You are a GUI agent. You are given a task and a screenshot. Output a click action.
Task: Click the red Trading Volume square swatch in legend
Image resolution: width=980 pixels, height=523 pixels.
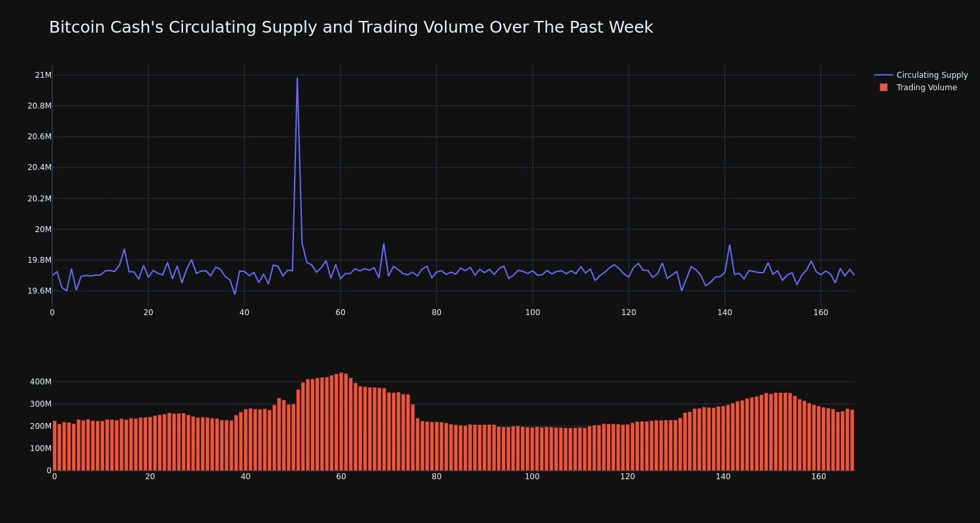click(883, 88)
